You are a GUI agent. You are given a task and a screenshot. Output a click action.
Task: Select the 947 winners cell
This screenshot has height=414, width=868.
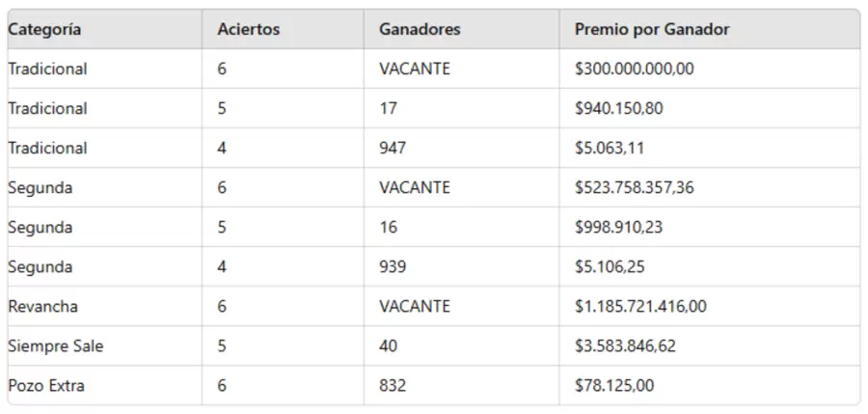tap(393, 149)
